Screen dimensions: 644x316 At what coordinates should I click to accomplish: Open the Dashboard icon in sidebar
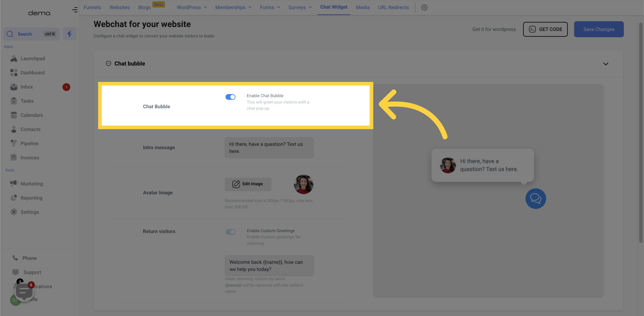14,73
